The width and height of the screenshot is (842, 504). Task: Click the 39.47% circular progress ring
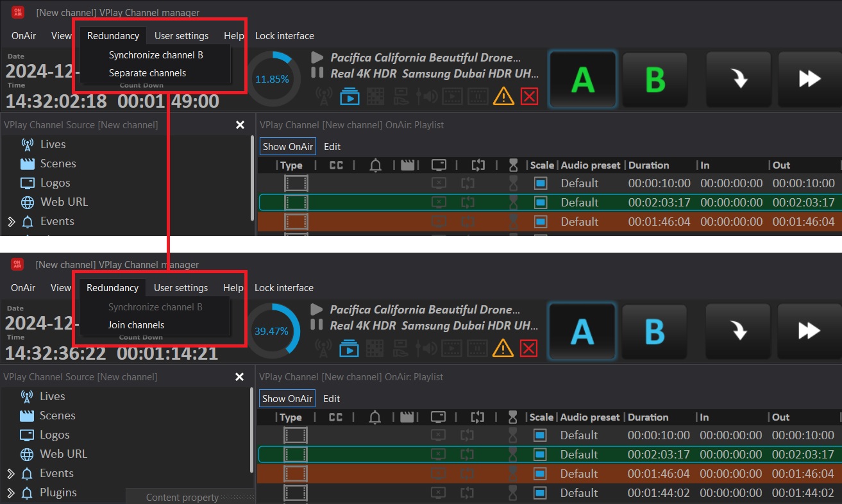pos(273,332)
